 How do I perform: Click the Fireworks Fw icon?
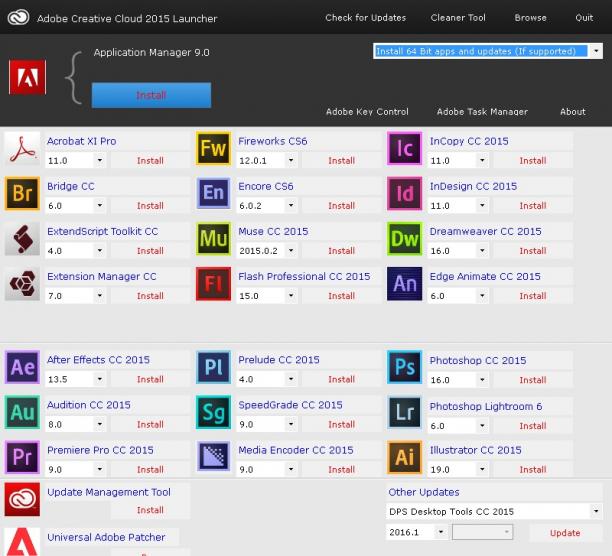click(x=213, y=149)
